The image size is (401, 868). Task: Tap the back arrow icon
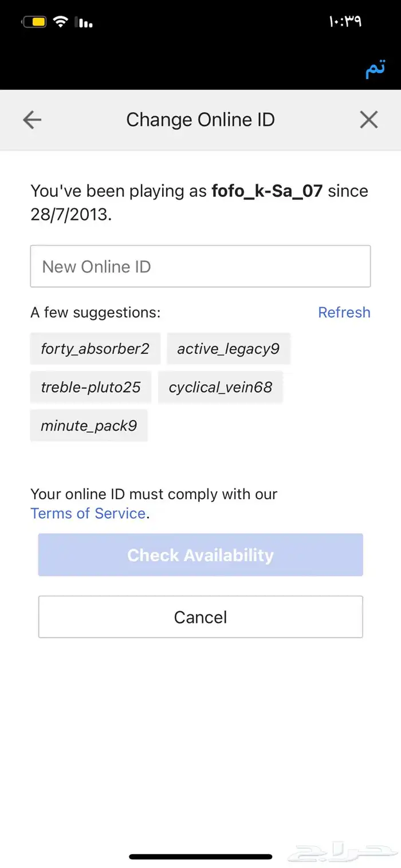pos(32,120)
